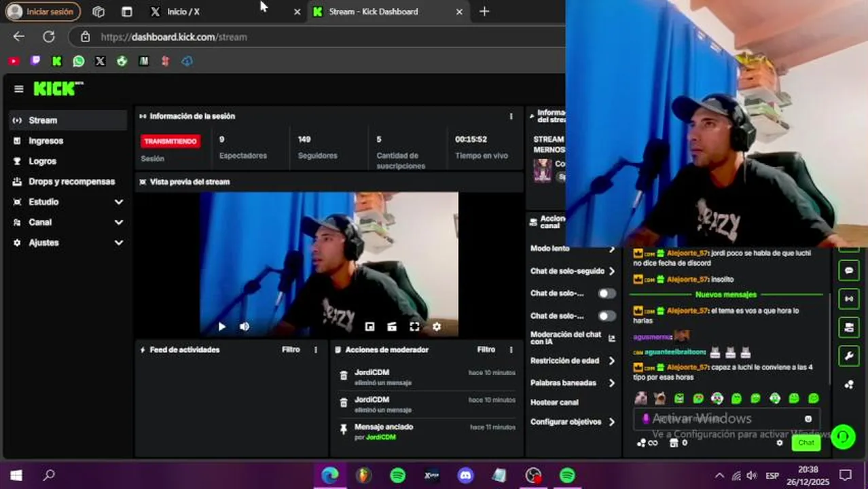868x489 pixels.
Task: Show hidden system tray icons
Action: point(719,475)
